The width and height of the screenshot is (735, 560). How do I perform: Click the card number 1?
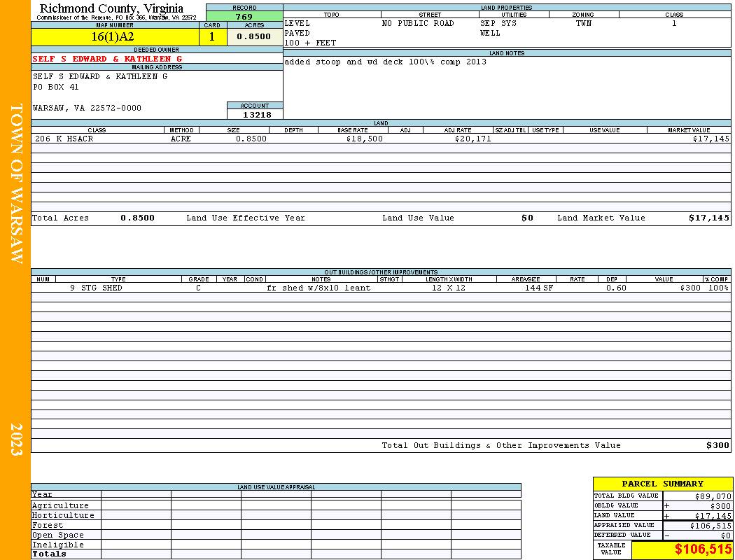click(212, 36)
